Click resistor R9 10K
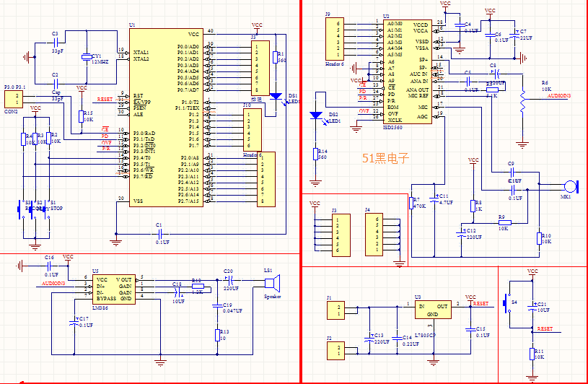Screen dimensions: 588x384 point(505,223)
